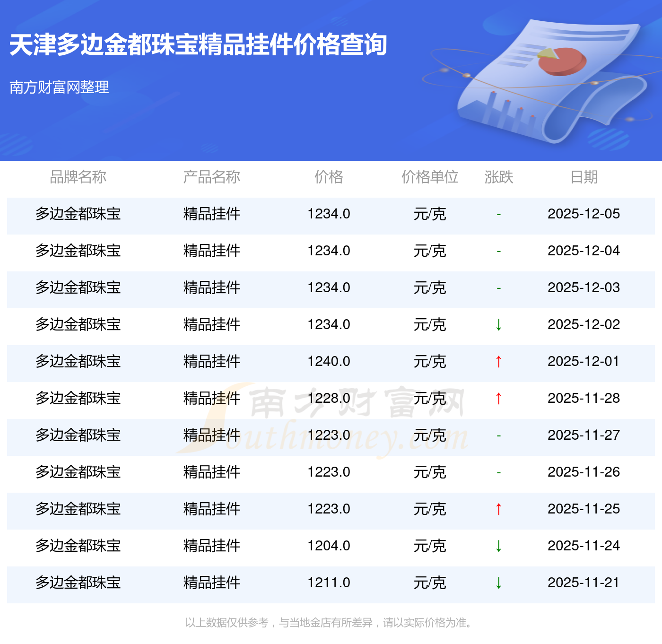Image resolution: width=662 pixels, height=644 pixels.
Task: Select the 价格 column header
Action: pos(329,177)
